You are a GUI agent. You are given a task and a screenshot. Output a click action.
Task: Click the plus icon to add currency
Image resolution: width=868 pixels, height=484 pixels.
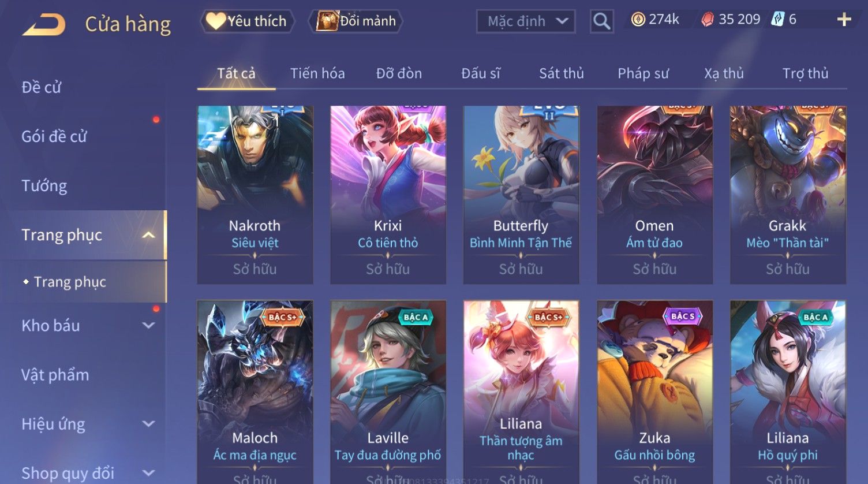point(844,20)
